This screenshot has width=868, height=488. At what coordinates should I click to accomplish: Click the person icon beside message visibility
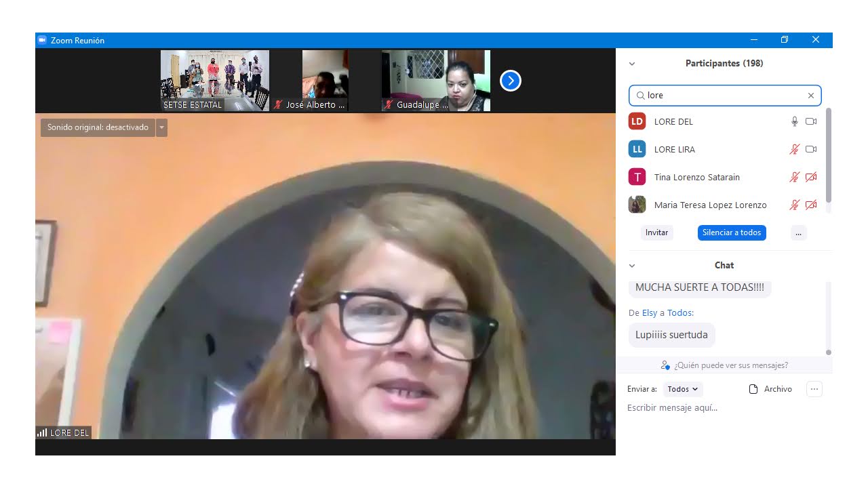(x=665, y=365)
